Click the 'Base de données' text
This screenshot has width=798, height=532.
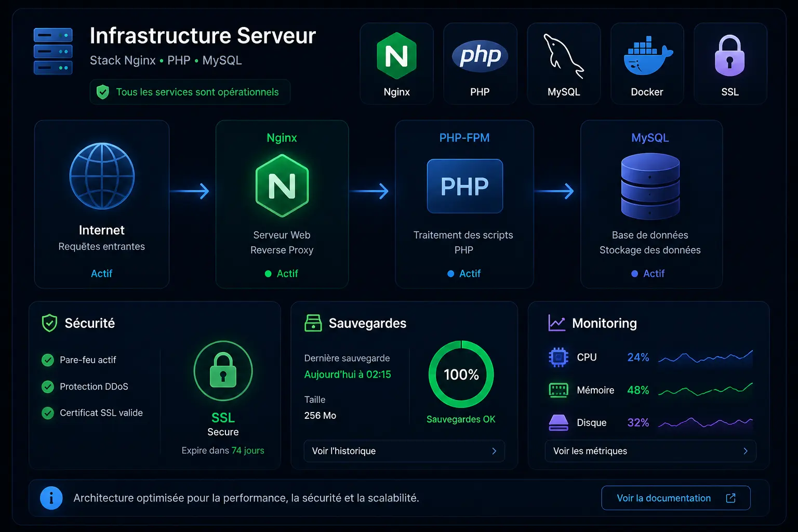click(650, 235)
